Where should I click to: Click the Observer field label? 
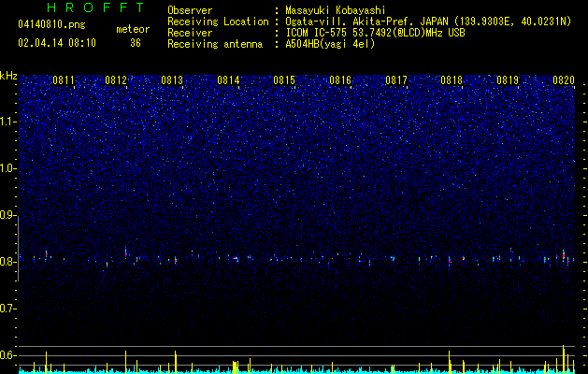pos(190,10)
